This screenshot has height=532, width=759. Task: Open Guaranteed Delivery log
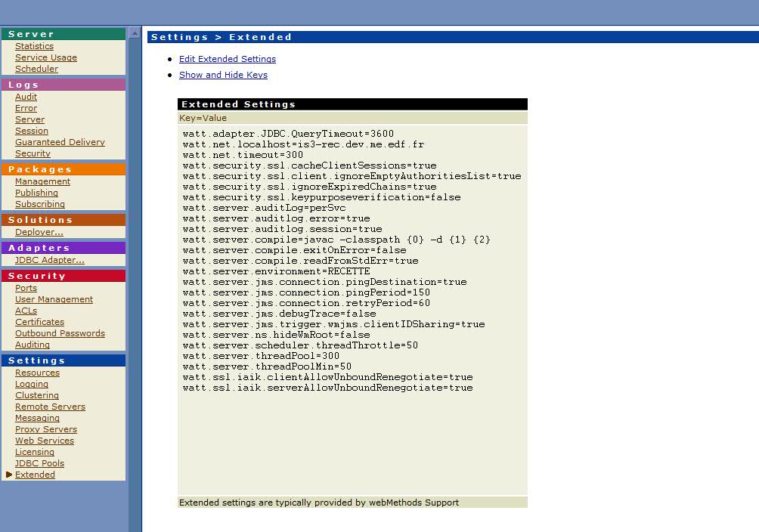[x=60, y=142]
